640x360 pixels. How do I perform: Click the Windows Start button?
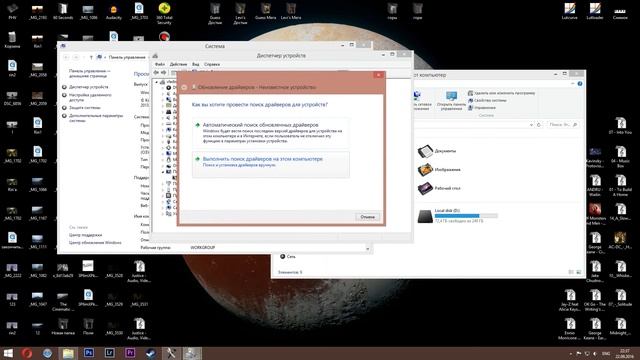click(x=8, y=353)
